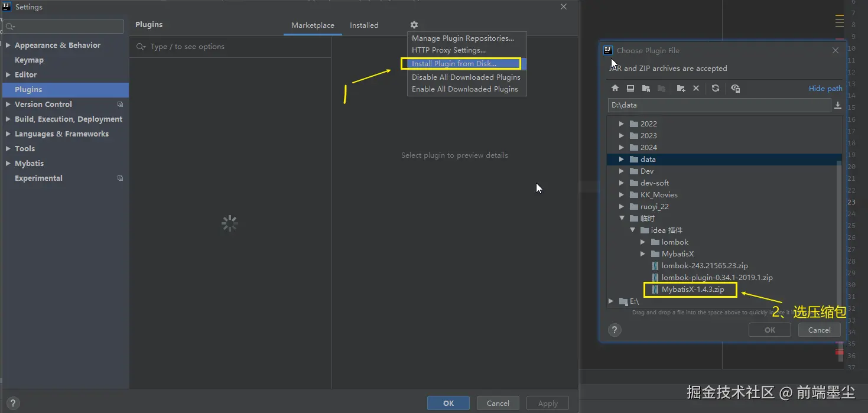Open help in Settings window
The width and height of the screenshot is (868, 413).
pos(12,404)
